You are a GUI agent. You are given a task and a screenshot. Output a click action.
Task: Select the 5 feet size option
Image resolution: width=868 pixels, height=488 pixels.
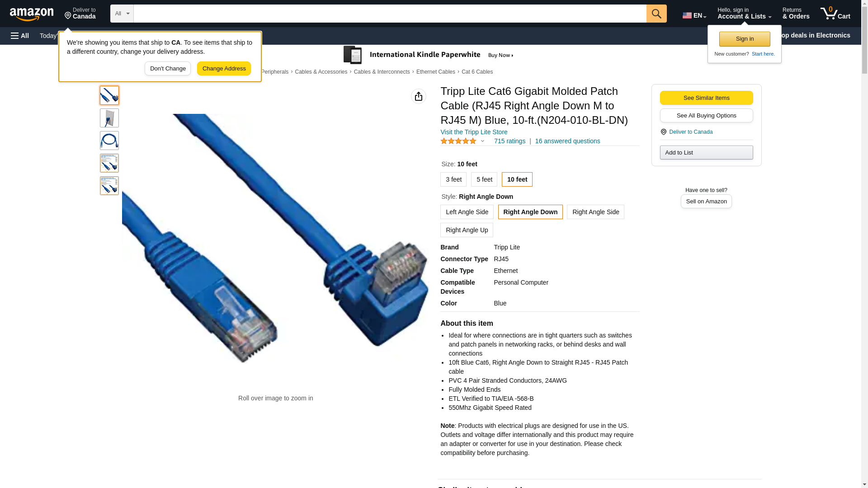(x=484, y=179)
